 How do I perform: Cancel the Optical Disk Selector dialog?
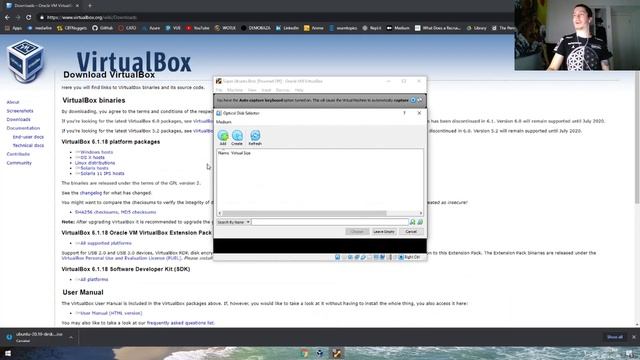[411, 231]
